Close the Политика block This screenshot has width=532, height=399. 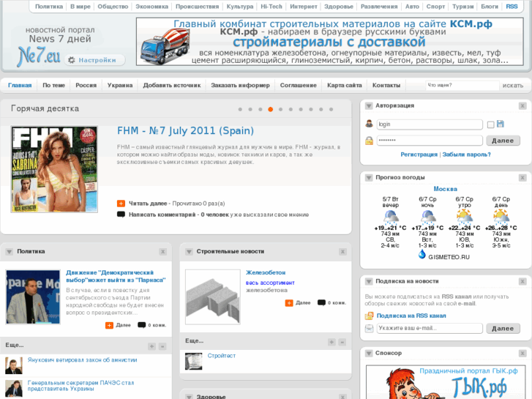[x=163, y=252]
